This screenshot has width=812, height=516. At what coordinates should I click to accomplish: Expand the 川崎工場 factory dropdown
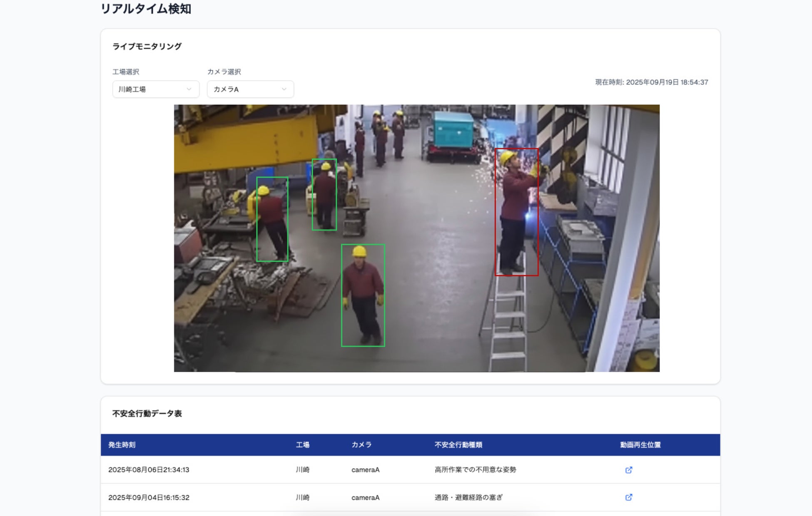[155, 89]
